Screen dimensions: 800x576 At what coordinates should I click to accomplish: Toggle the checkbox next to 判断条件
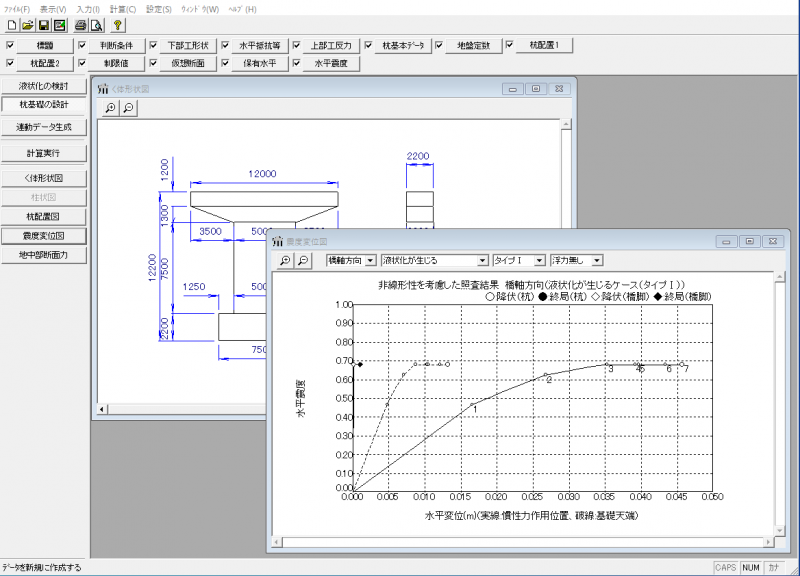click(82, 45)
